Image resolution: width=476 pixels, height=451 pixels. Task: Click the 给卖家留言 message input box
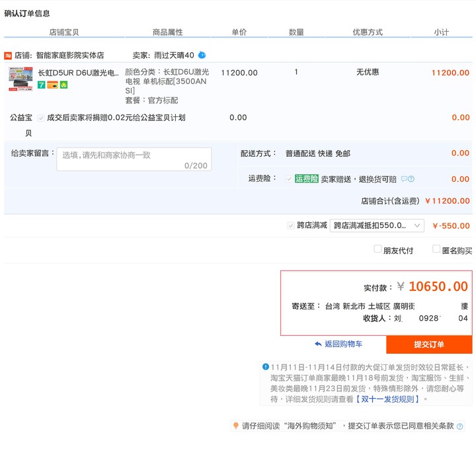(134, 159)
